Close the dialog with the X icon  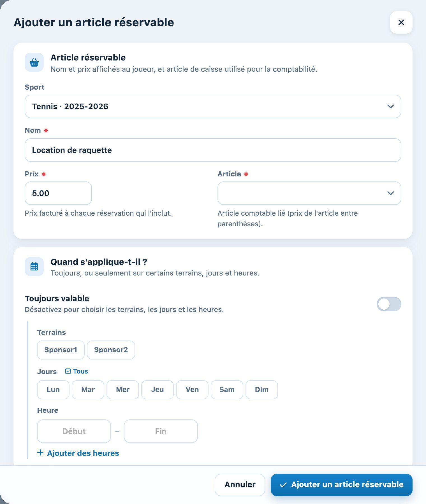(401, 22)
